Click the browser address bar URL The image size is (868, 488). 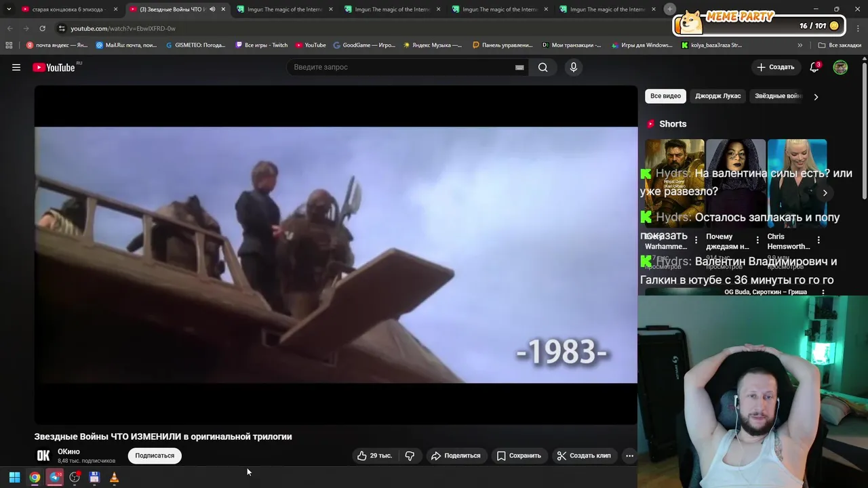(x=123, y=28)
